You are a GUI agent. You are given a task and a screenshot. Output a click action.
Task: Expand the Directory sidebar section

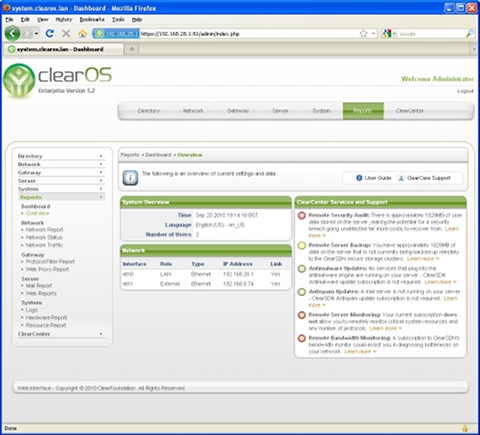[x=61, y=156]
